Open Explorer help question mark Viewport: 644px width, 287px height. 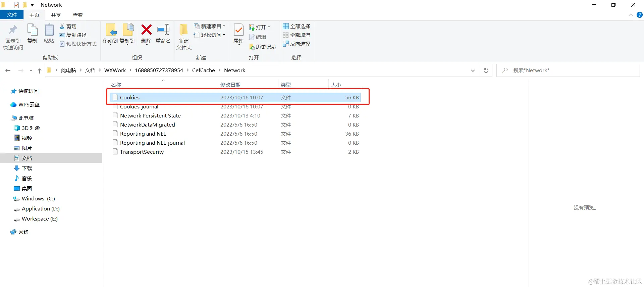[640, 15]
